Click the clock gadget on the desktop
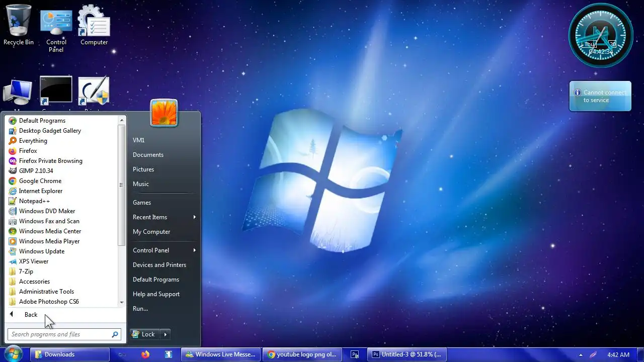Viewport: 644px width, 362px height. click(601, 36)
